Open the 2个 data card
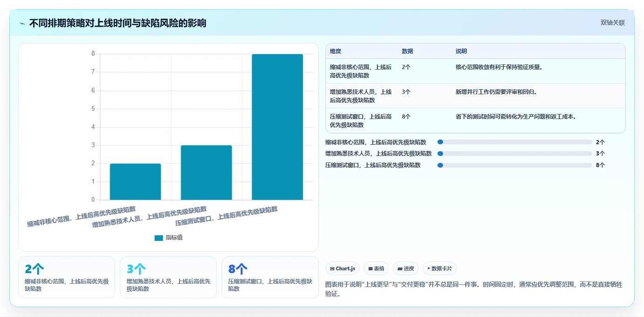The height and width of the screenshot is (317, 644). pos(67,277)
